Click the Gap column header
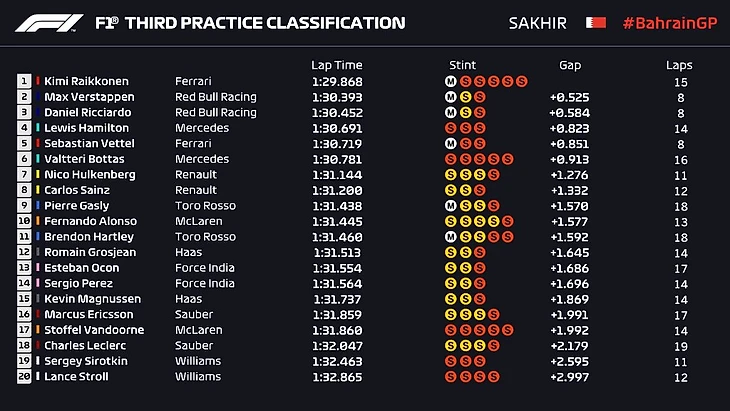730x411 pixels. tap(570, 65)
